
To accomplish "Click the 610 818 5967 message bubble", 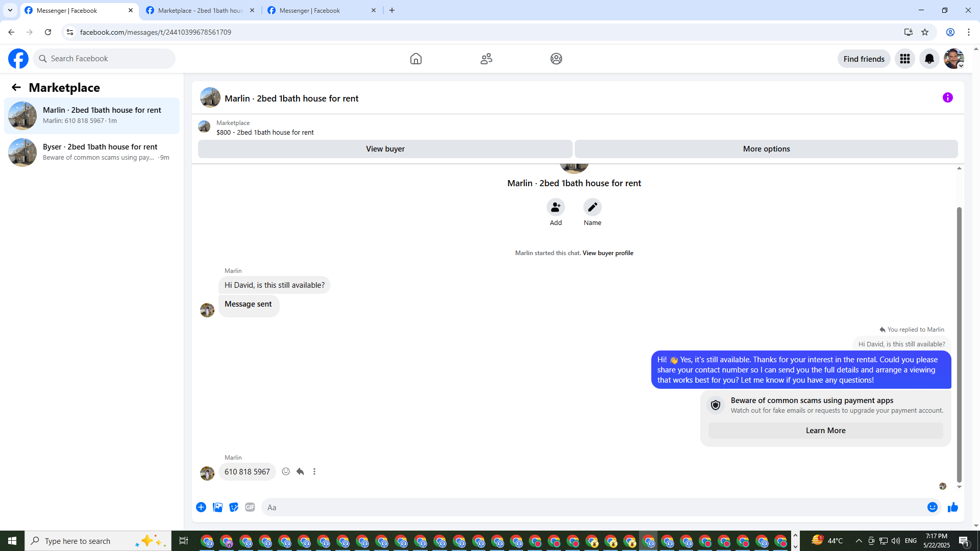I will pyautogui.click(x=247, y=472).
